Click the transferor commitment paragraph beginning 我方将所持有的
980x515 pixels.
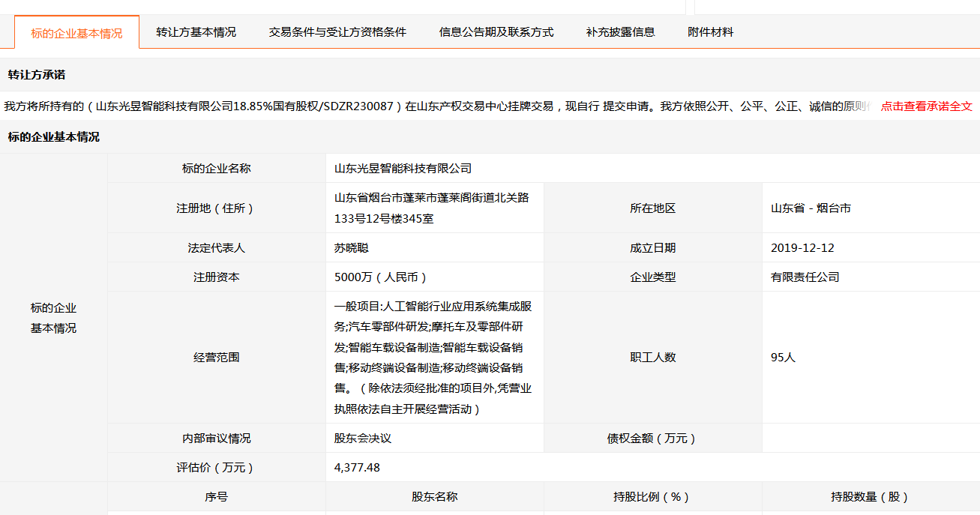pyautogui.click(x=437, y=106)
